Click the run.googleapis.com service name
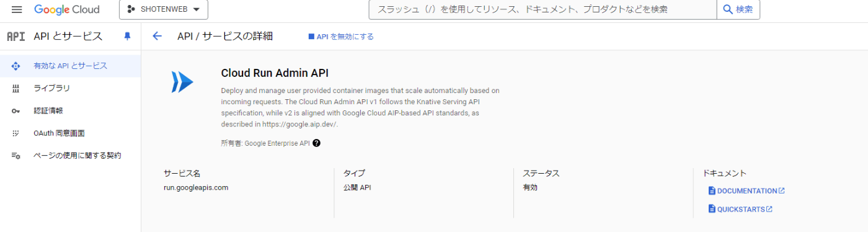 196,187
